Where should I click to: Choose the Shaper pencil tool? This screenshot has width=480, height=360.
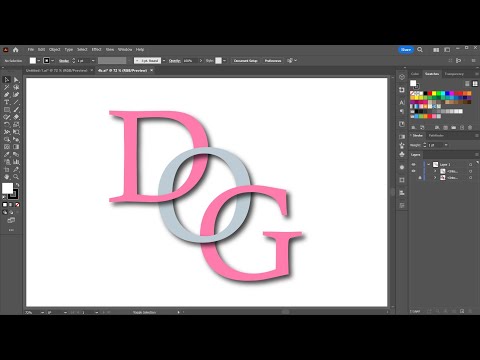tap(7, 117)
